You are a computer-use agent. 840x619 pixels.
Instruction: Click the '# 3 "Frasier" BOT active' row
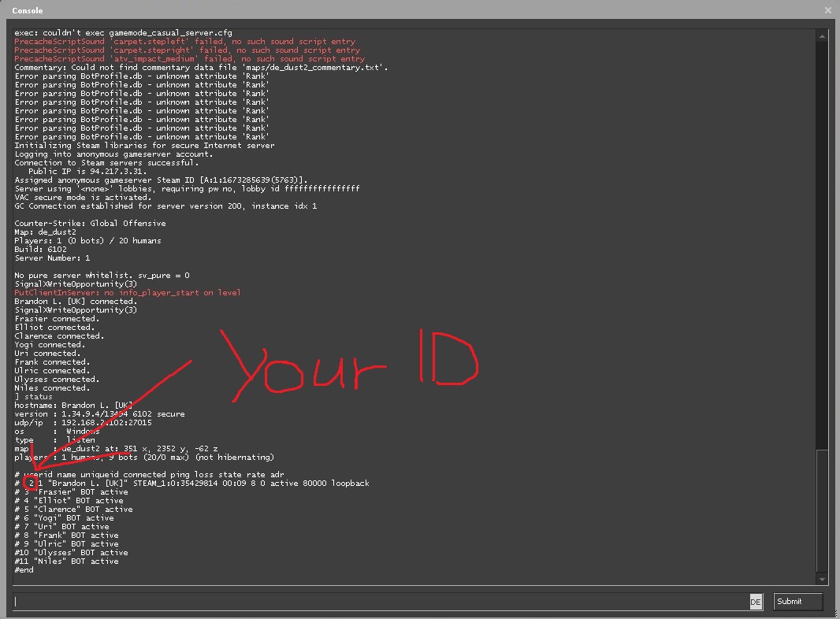tap(71, 492)
